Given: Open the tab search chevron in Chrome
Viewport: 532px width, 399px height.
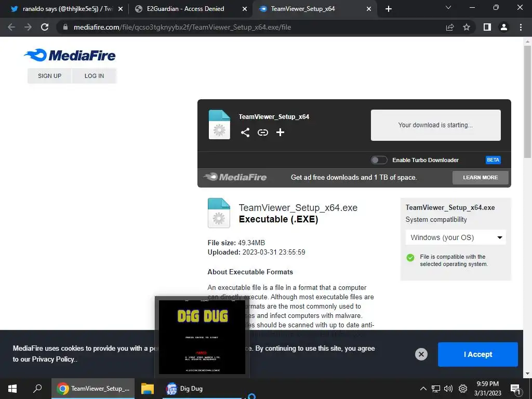Looking at the screenshot, I should click(x=448, y=7).
